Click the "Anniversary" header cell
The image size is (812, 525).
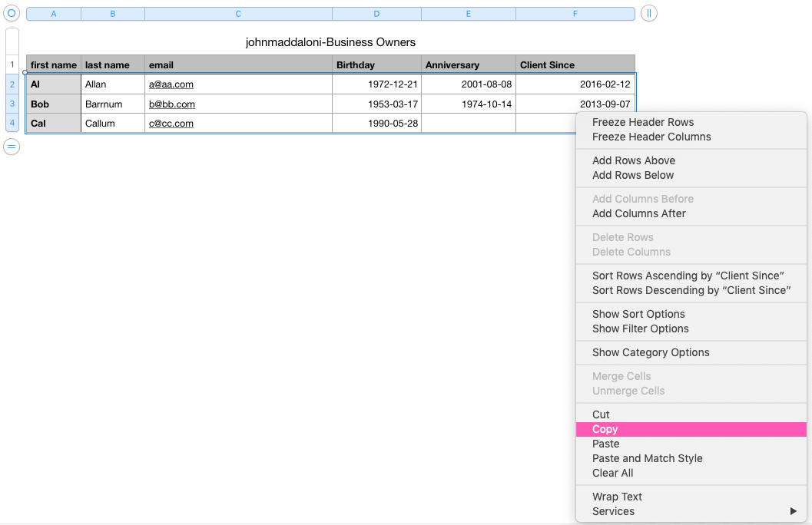point(468,64)
